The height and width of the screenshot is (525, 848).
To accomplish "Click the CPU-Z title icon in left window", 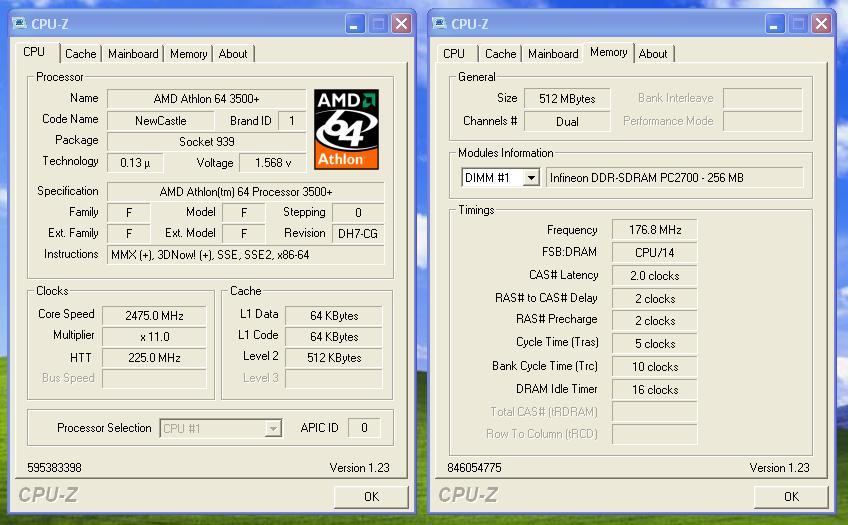I will tap(19, 23).
